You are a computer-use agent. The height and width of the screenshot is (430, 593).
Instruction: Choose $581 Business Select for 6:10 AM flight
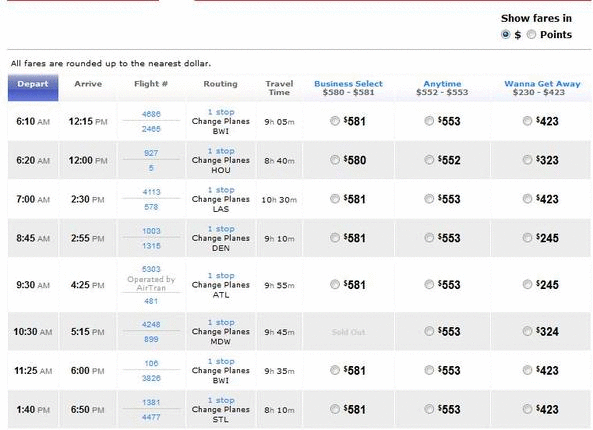pyautogui.click(x=335, y=121)
